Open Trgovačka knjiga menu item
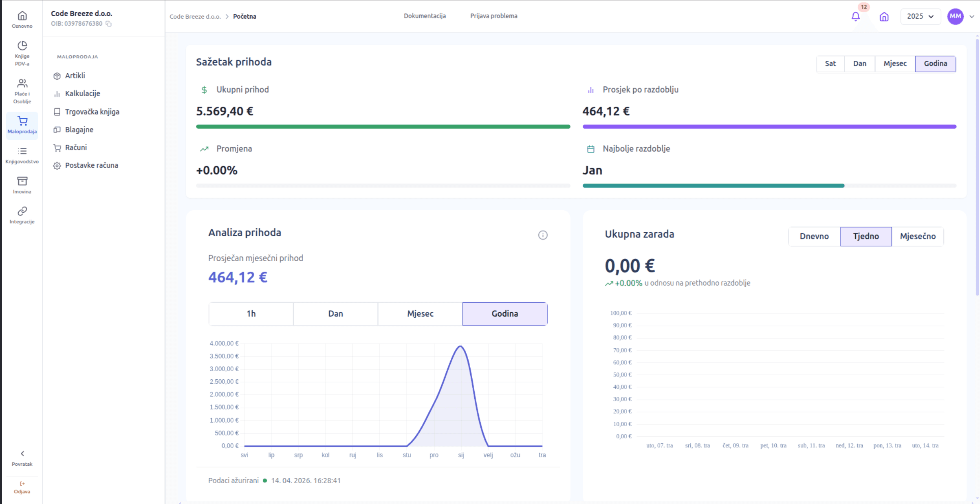 tap(92, 112)
